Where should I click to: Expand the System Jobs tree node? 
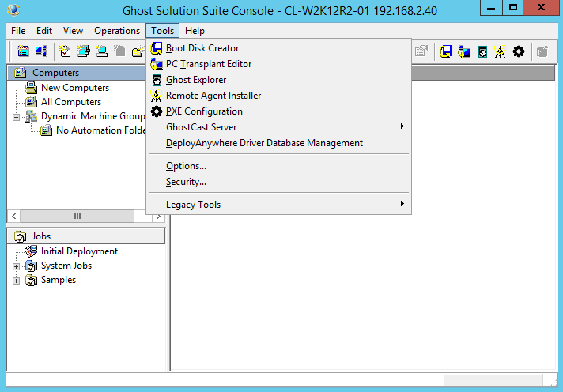click(17, 266)
